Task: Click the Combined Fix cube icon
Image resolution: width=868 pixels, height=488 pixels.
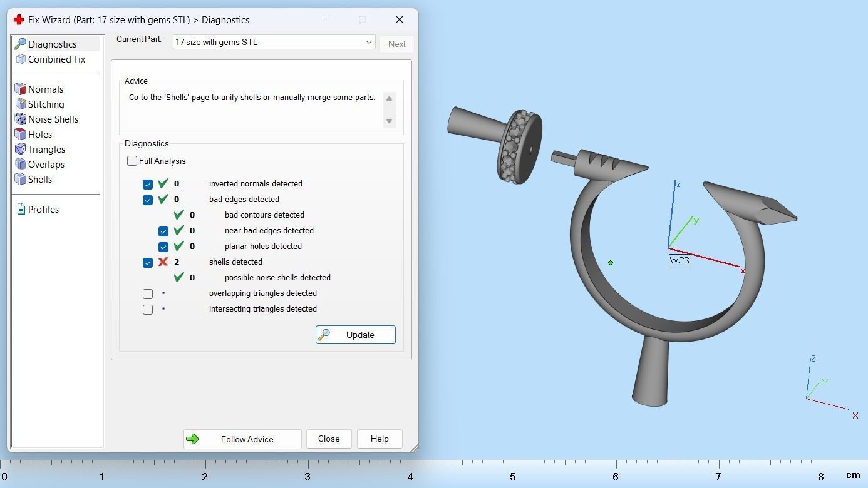Action: point(20,59)
